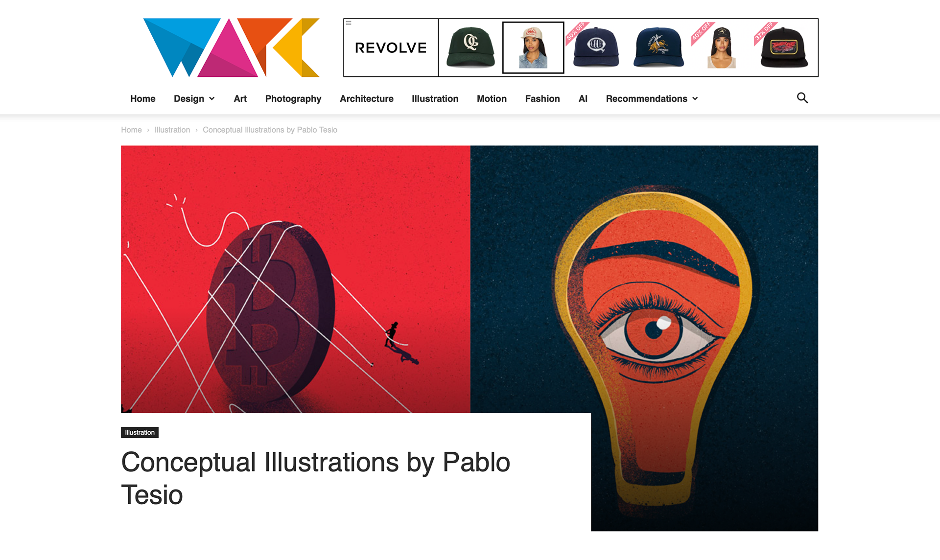This screenshot has height=560, width=940.
Task: Open the Photography menu item
Action: click(x=293, y=98)
